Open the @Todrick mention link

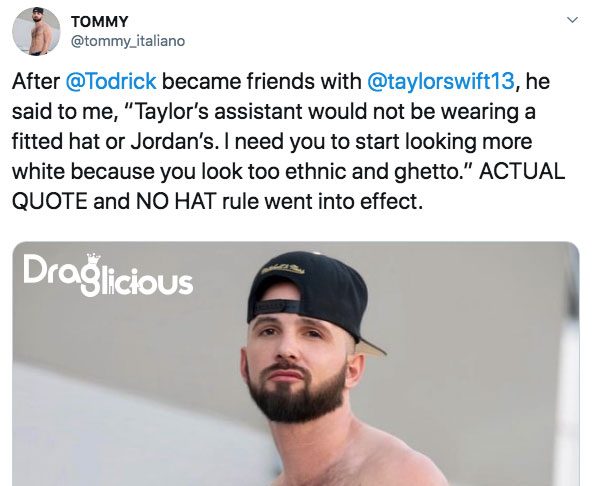point(111,81)
